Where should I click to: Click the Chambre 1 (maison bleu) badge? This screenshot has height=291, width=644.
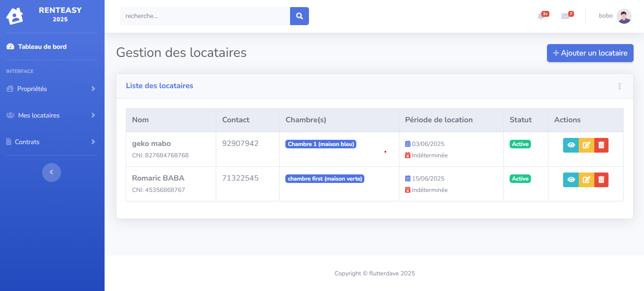coord(321,144)
